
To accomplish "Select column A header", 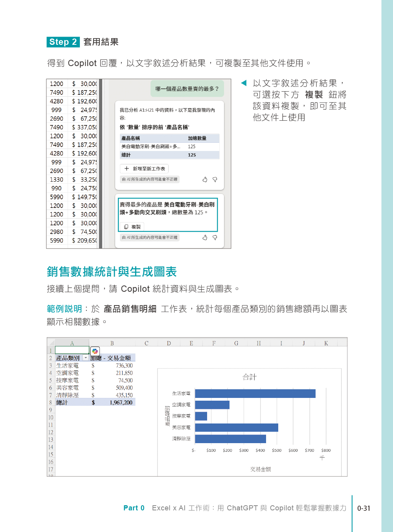I will point(72,343).
